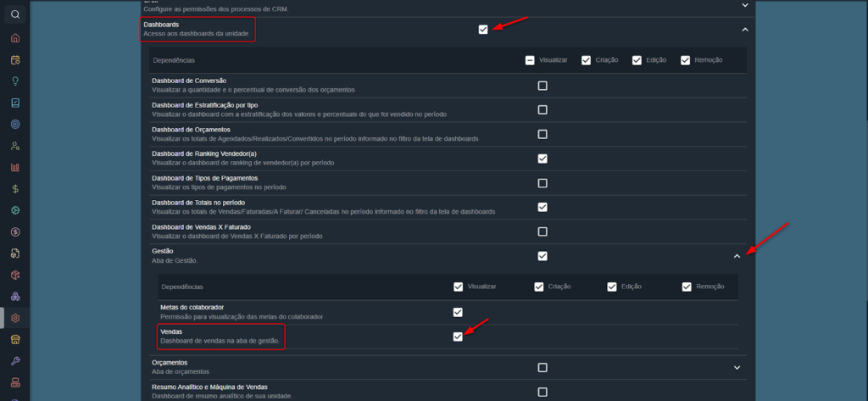Expand the Orçamentos section chevron
The image size is (868, 401).
(x=737, y=368)
